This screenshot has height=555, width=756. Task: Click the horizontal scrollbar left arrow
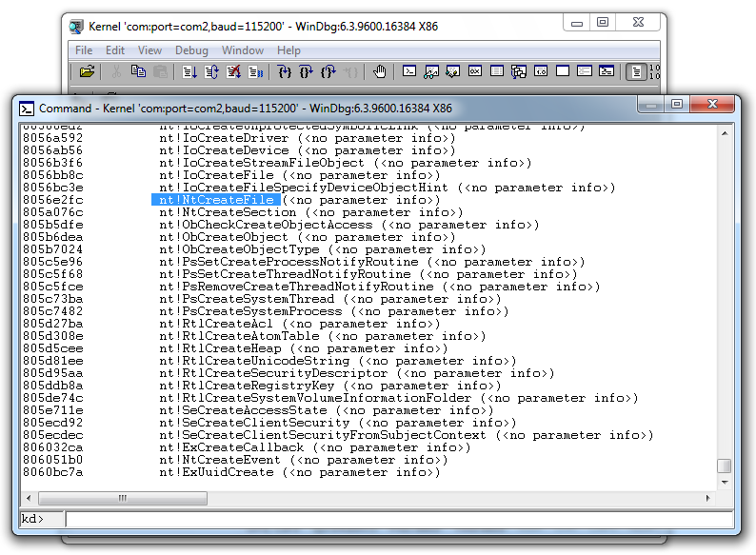(x=29, y=498)
